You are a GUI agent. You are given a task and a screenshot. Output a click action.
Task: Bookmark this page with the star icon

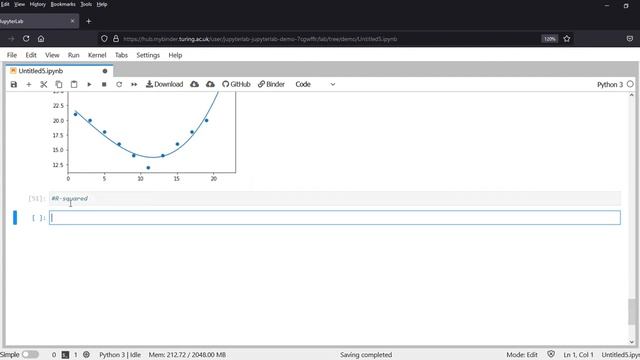pos(567,39)
